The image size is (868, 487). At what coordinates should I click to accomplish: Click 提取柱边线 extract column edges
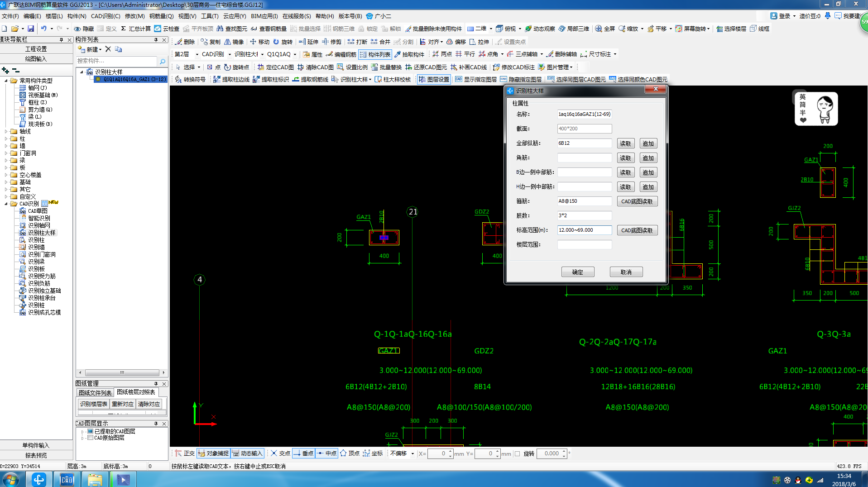231,79
